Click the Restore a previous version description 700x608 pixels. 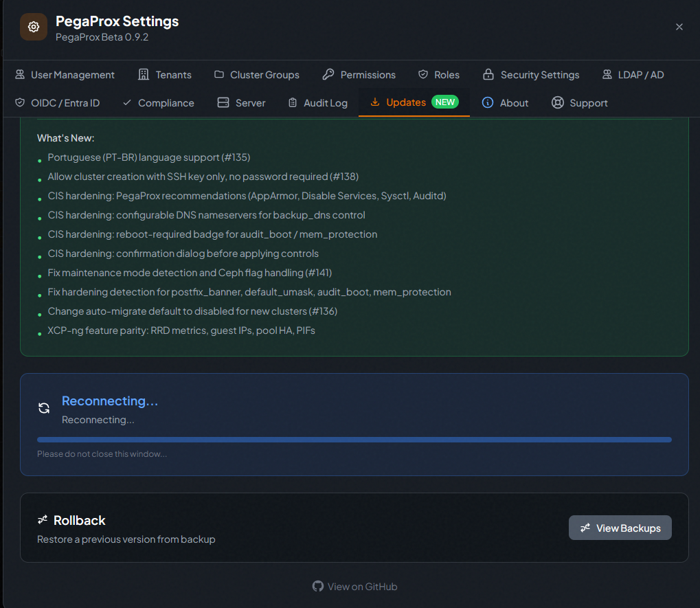pyautogui.click(x=126, y=539)
